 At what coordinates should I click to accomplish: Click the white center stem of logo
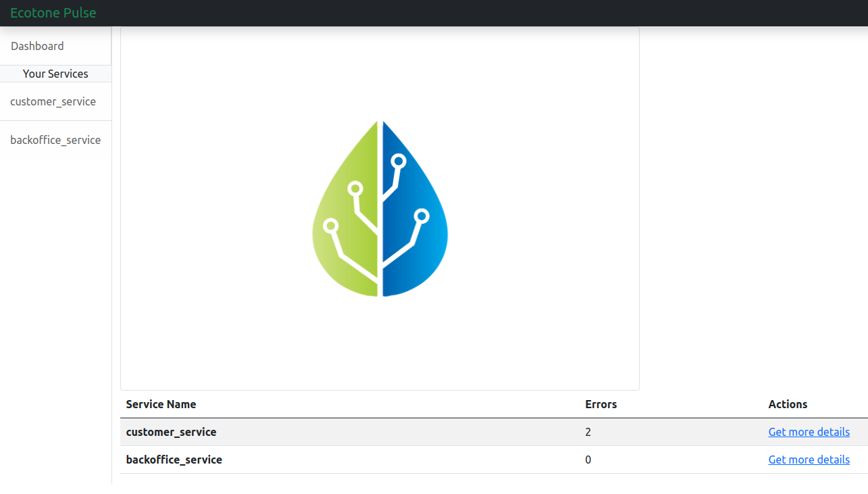(x=380, y=209)
